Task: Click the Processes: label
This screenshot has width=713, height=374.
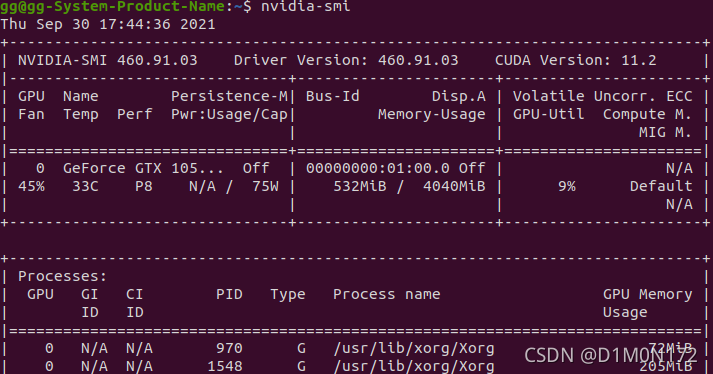Action: click(62, 276)
